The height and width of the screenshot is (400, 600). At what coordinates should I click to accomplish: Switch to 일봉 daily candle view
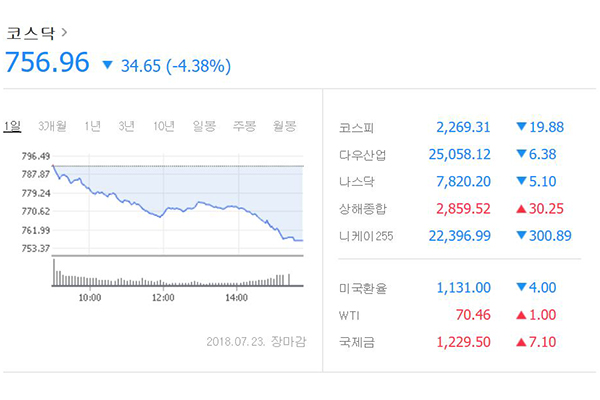click(x=204, y=126)
